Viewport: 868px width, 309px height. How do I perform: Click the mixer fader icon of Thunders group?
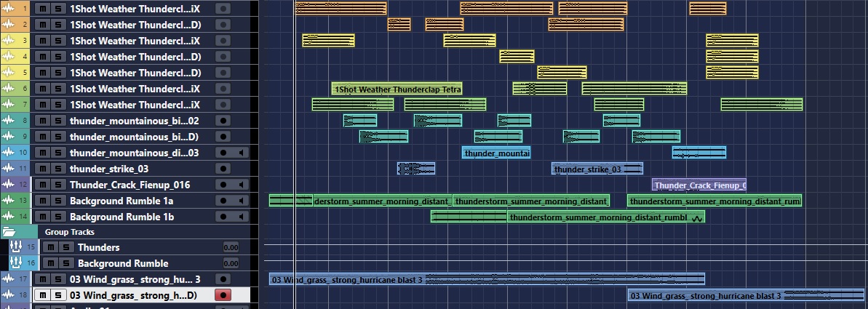click(15, 247)
